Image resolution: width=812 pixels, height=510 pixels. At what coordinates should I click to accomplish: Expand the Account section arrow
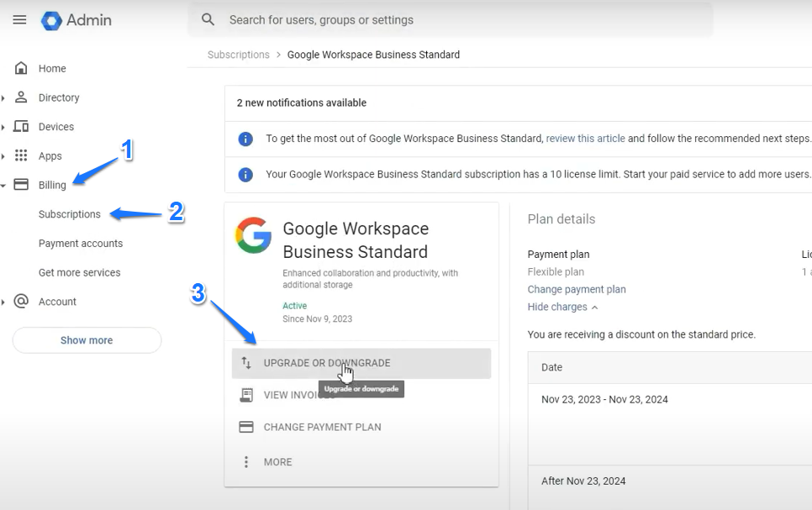click(x=3, y=302)
